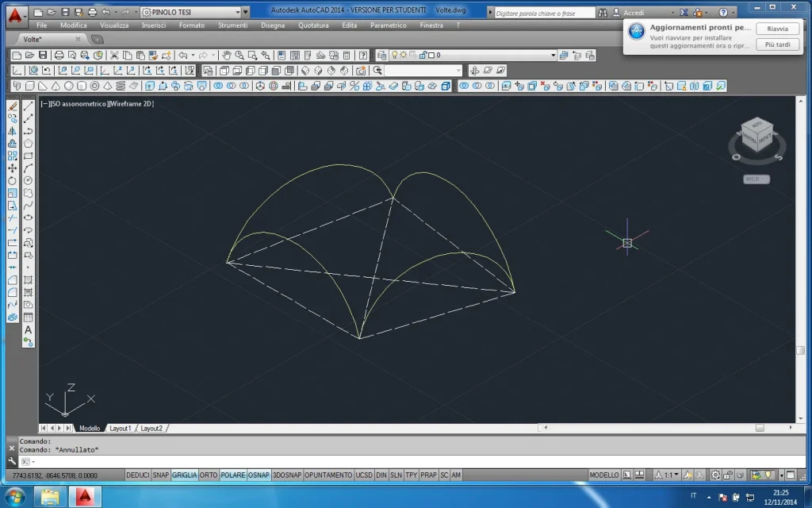The height and width of the screenshot is (508, 812).
Task: Select the Helix tool
Action: pos(121,86)
